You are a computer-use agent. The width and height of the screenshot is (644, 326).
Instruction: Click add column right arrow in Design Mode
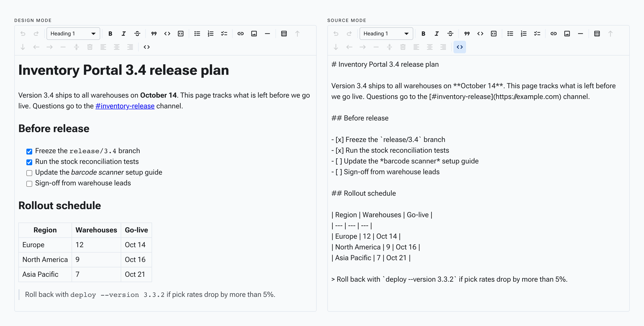coord(50,47)
